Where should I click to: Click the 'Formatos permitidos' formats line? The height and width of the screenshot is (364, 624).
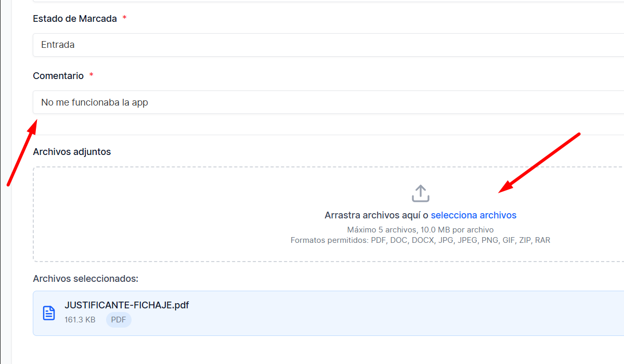pos(420,240)
